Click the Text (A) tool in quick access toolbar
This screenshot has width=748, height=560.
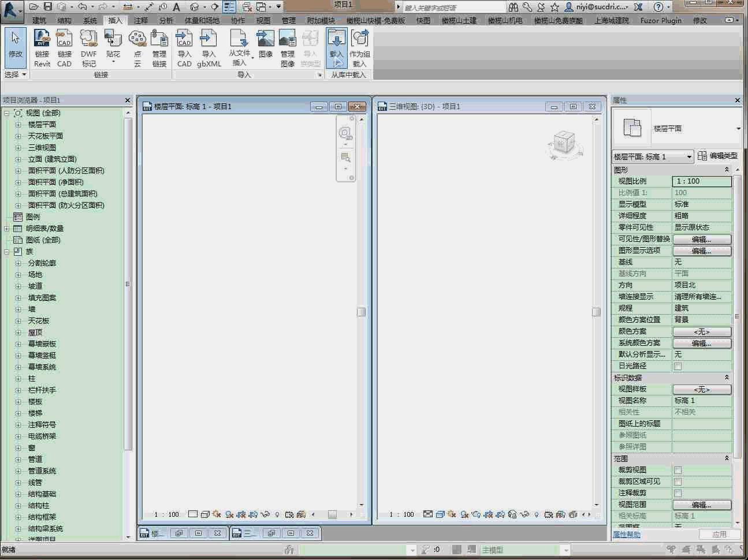[177, 6]
